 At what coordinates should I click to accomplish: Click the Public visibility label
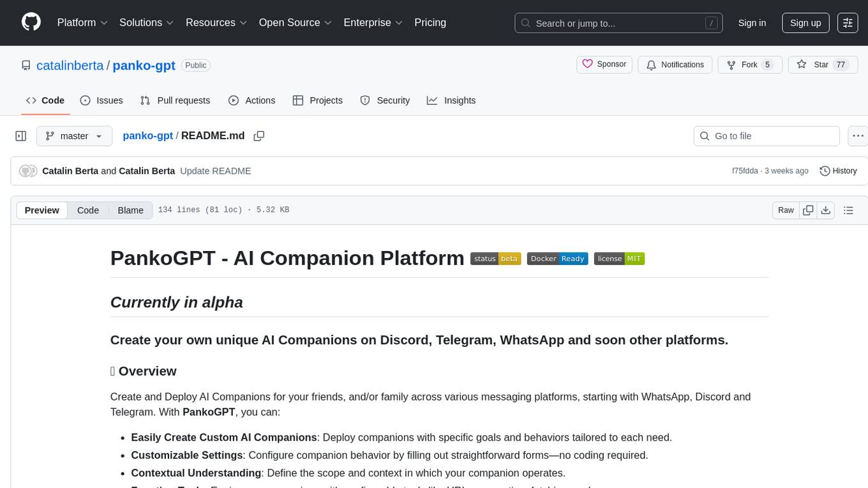click(x=196, y=65)
